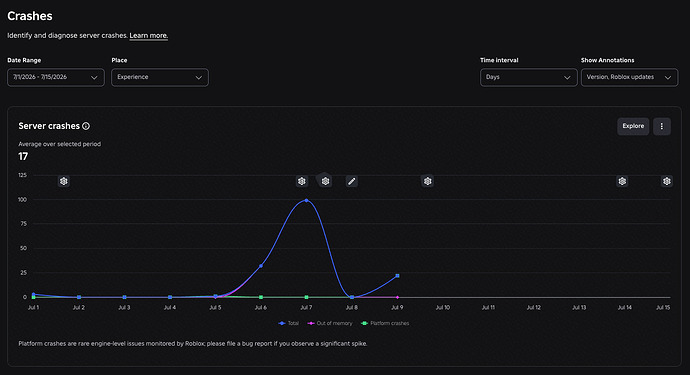Image resolution: width=690 pixels, height=375 pixels.
Task: Click the Crashes page heading
Action: tap(30, 16)
